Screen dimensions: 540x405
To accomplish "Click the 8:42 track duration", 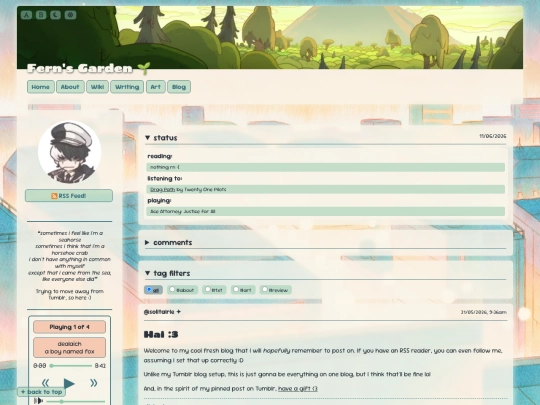I will tap(100, 366).
